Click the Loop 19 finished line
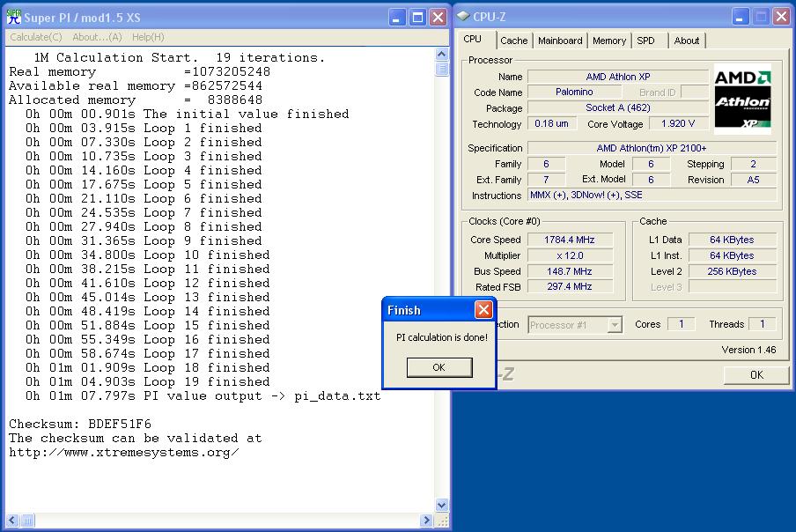 pyautogui.click(x=148, y=381)
